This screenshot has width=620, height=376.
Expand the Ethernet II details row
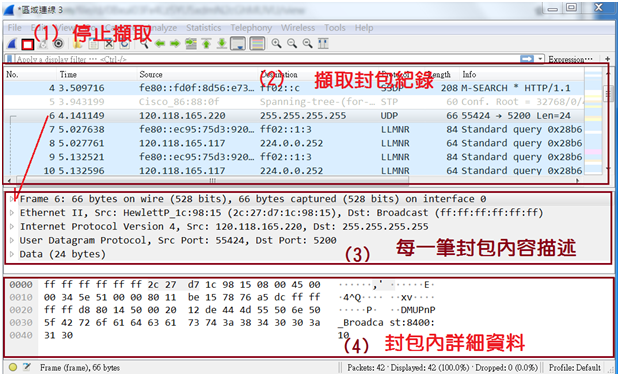[12, 213]
